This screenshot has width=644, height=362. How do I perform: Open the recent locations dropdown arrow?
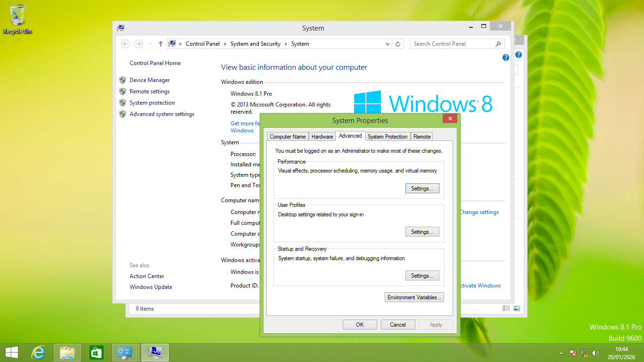coord(150,44)
